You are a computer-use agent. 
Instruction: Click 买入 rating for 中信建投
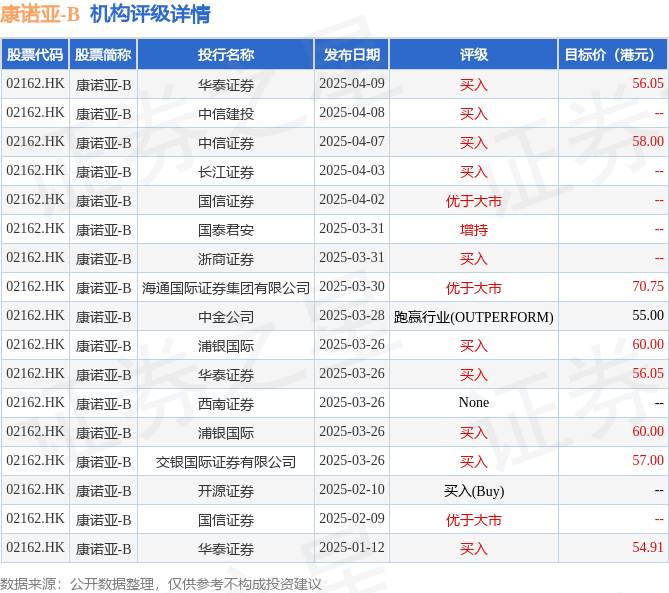[x=474, y=113]
